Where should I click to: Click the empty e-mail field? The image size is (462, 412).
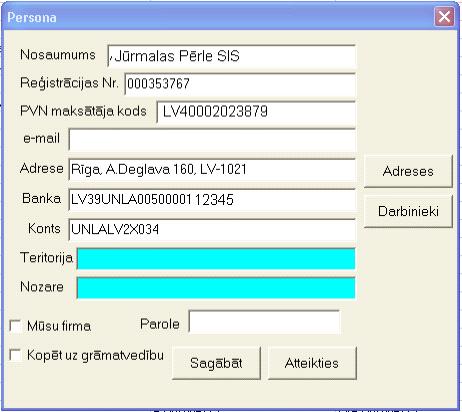[212, 139]
